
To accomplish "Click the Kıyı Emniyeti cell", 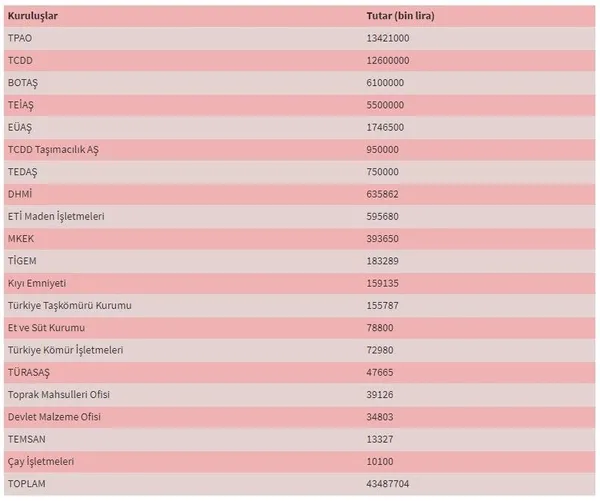I will point(35,283).
